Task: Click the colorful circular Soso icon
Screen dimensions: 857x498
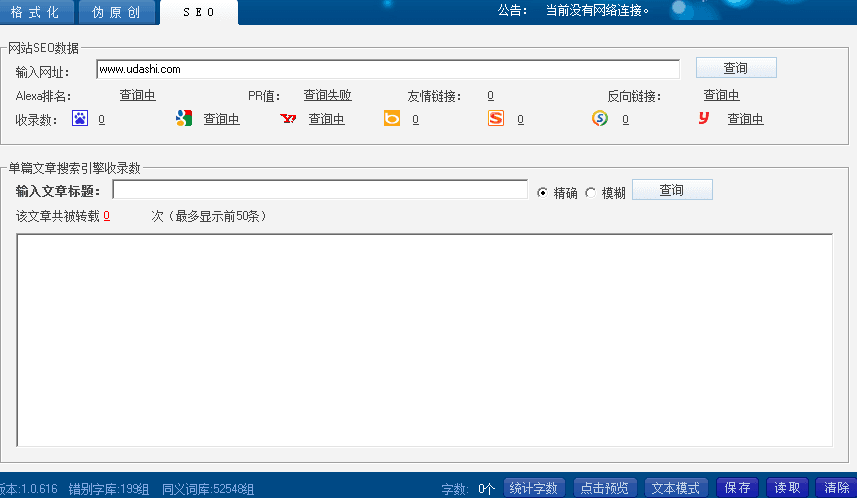Action: (x=600, y=118)
